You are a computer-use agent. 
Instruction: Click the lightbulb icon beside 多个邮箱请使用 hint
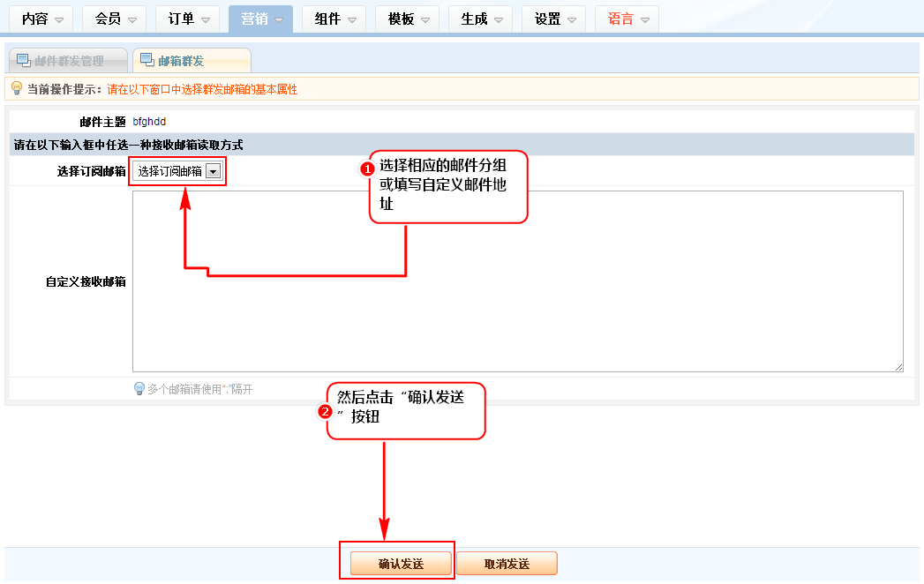[x=139, y=388]
